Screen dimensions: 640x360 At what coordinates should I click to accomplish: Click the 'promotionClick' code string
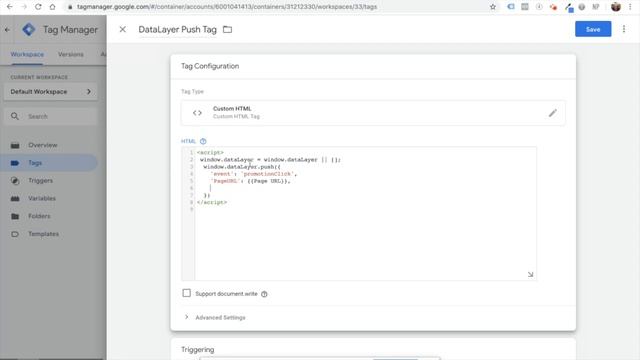pos(267,174)
